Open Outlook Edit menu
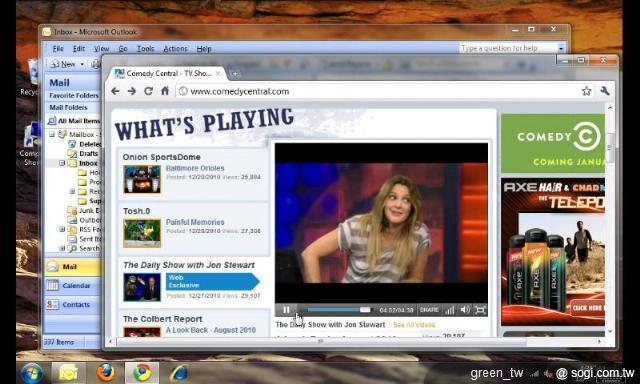This screenshot has width=640, height=384. click(79, 49)
